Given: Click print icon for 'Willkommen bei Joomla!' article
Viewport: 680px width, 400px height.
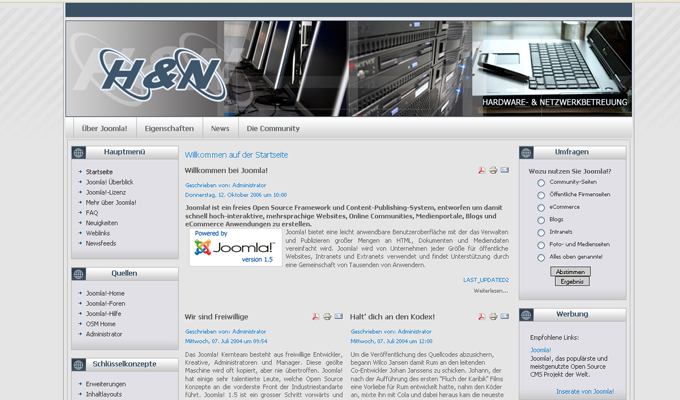Looking at the screenshot, I should pyautogui.click(x=493, y=171).
